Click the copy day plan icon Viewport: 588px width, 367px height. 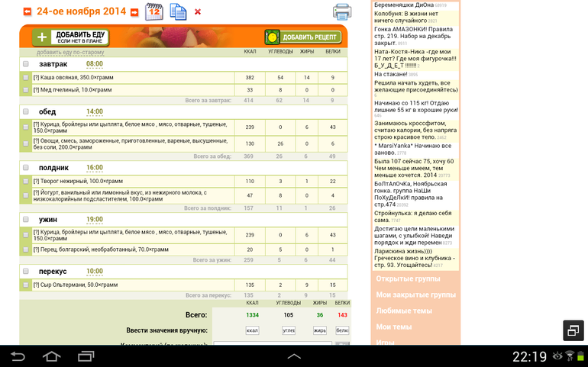[178, 11]
